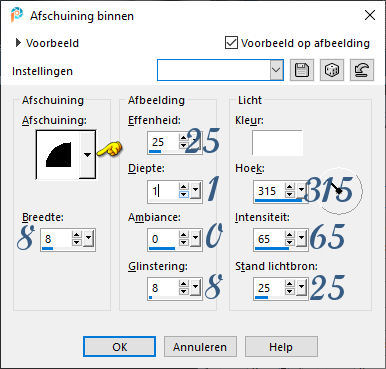
Task: Click the Ambiance value field
Action: click(x=163, y=239)
